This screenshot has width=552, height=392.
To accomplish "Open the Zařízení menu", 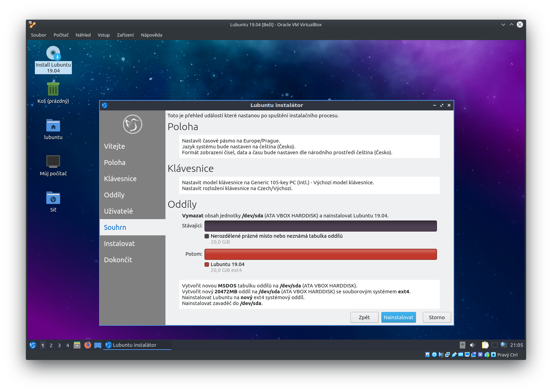I will tap(125, 35).
